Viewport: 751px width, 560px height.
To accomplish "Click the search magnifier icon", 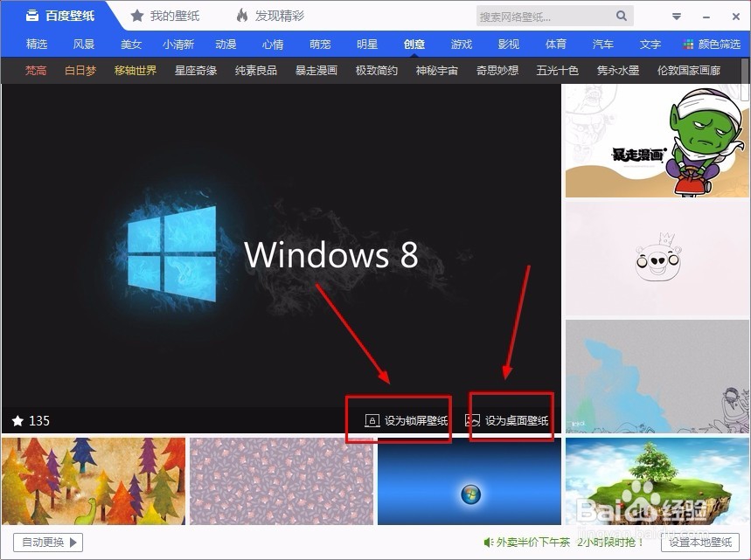I will pos(622,16).
